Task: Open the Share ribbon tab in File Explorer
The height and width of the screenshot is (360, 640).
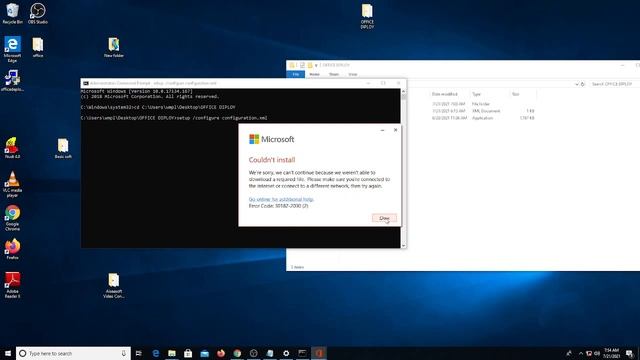Action: tap(334, 74)
